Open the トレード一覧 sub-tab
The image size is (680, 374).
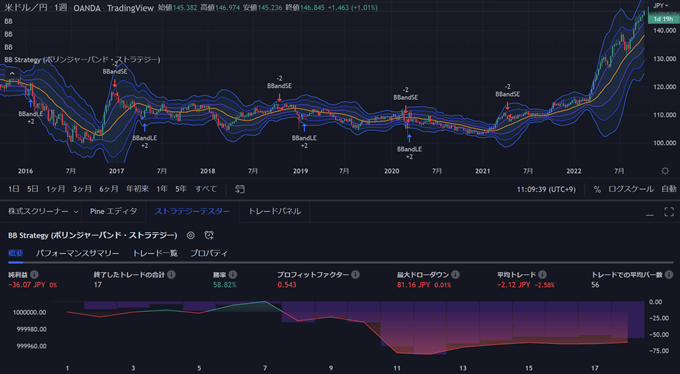(155, 253)
